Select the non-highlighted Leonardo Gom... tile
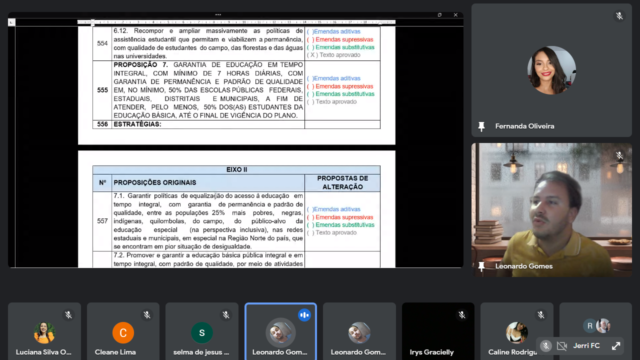 click(x=359, y=331)
